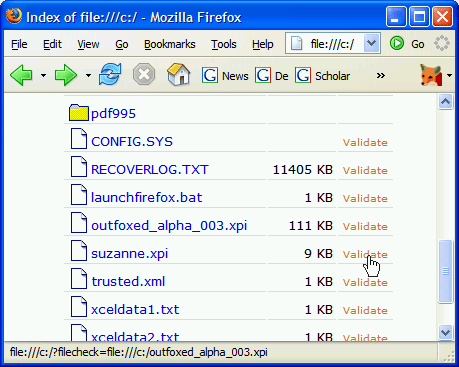Click the status bar URL text
The height and width of the screenshot is (367, 459).
click(139, 352)
